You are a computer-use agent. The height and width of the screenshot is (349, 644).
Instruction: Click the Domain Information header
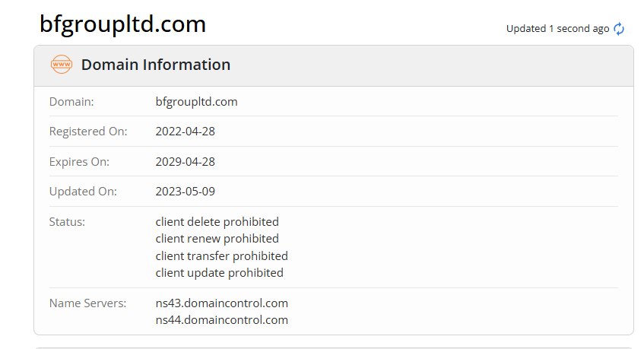pos(156,65)
